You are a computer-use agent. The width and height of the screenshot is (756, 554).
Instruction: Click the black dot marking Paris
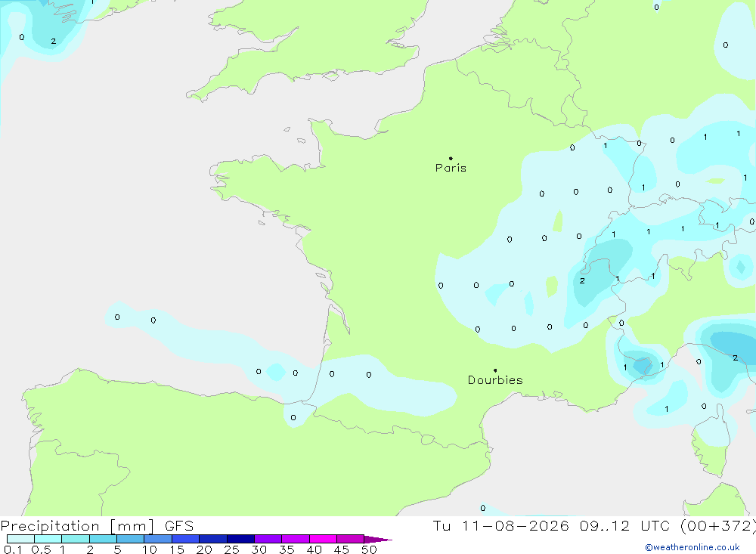click(451, 158)
